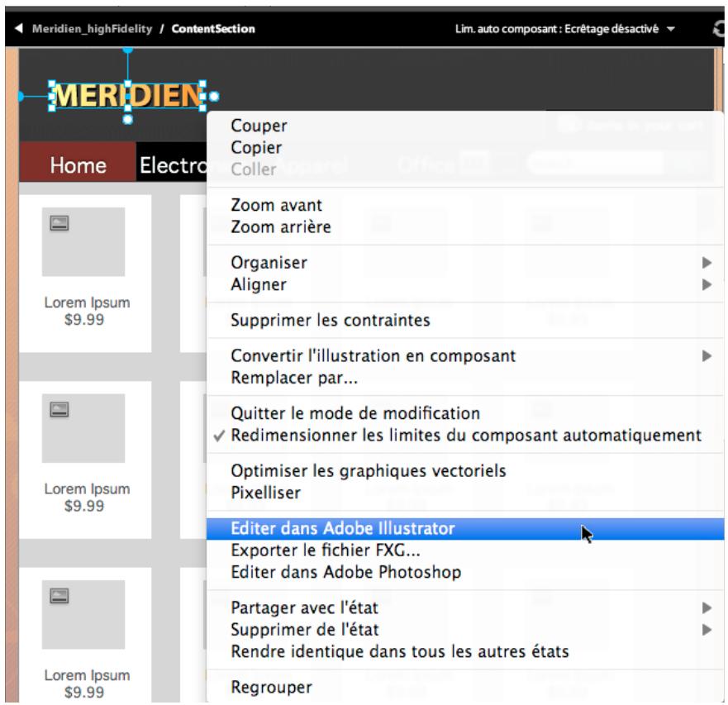Click the back arrow beside Meridien_highFidelity

click(x=19, y=28)
